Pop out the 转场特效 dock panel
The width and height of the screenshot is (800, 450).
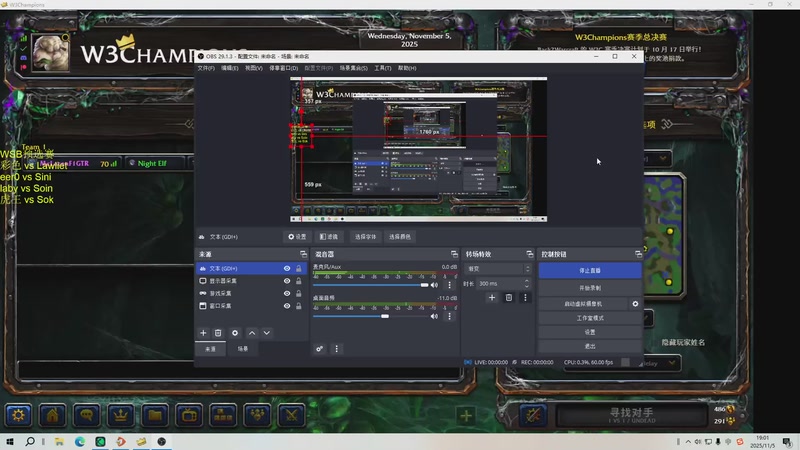coord(530,254)
